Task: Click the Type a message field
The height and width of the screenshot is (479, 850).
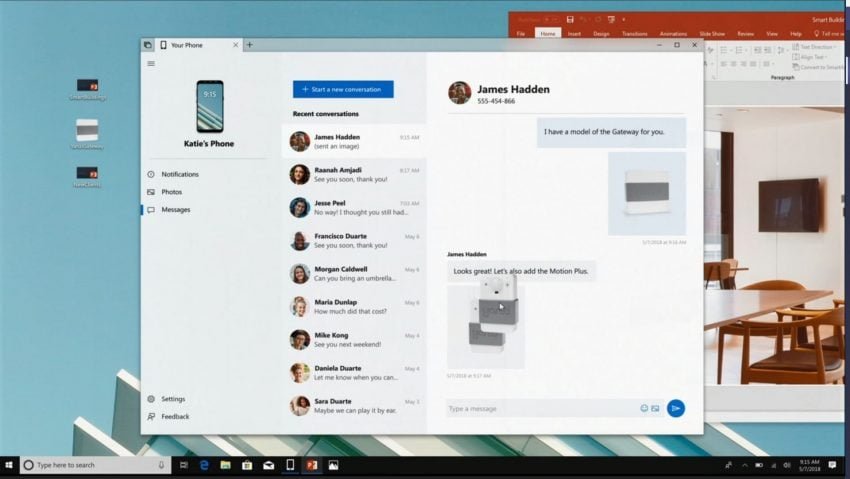Action: 540,408
